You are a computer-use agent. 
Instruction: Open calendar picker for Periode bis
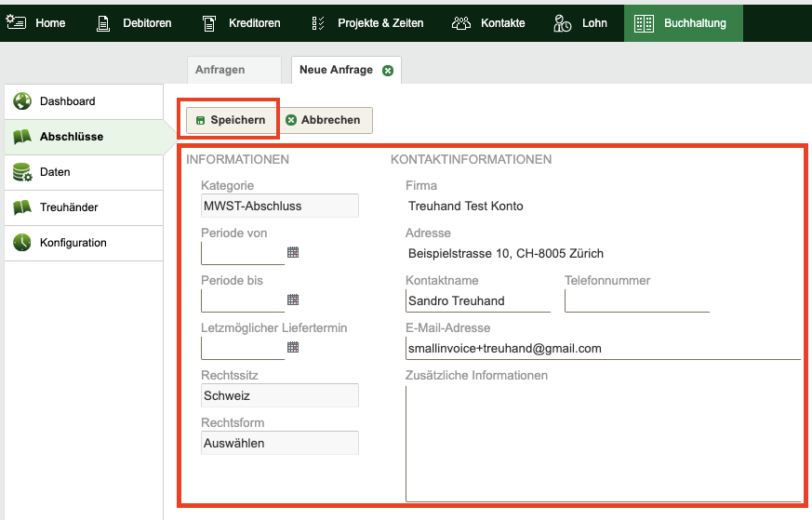(x=293, y=300)
